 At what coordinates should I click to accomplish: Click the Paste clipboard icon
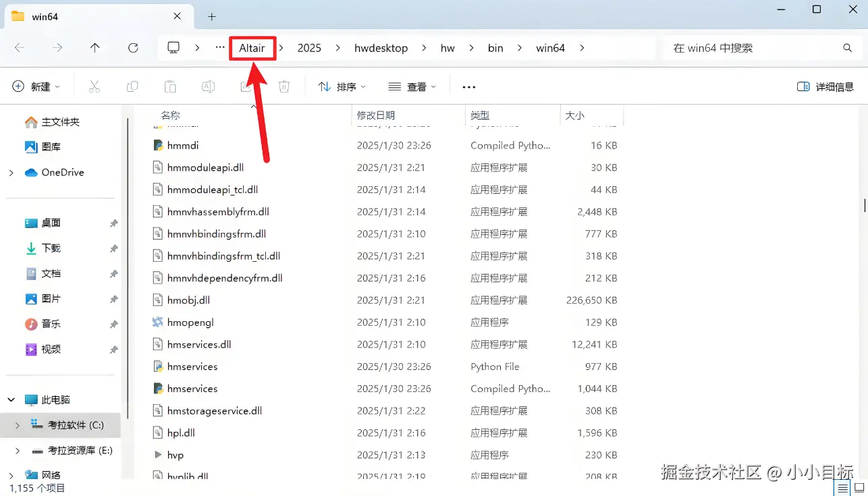pyautogui.click(x=170, y=86)
